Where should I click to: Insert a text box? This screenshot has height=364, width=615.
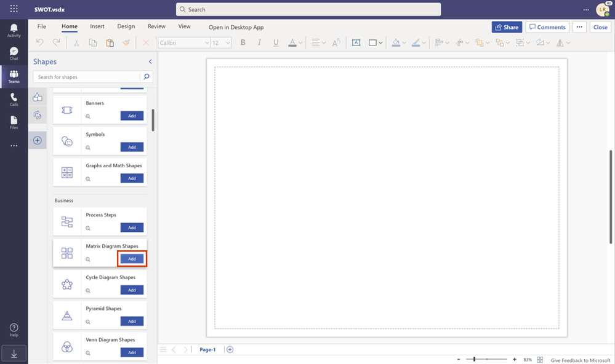[356, 42]
